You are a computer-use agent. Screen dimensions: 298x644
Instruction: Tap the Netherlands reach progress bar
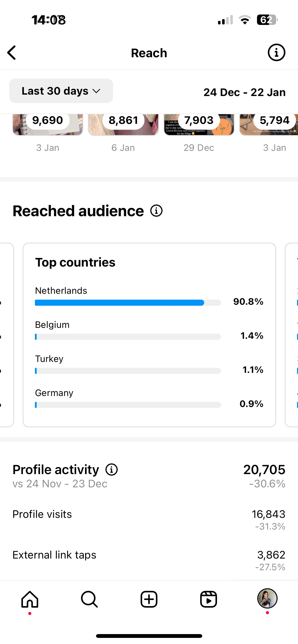click(x=128, y=303)
